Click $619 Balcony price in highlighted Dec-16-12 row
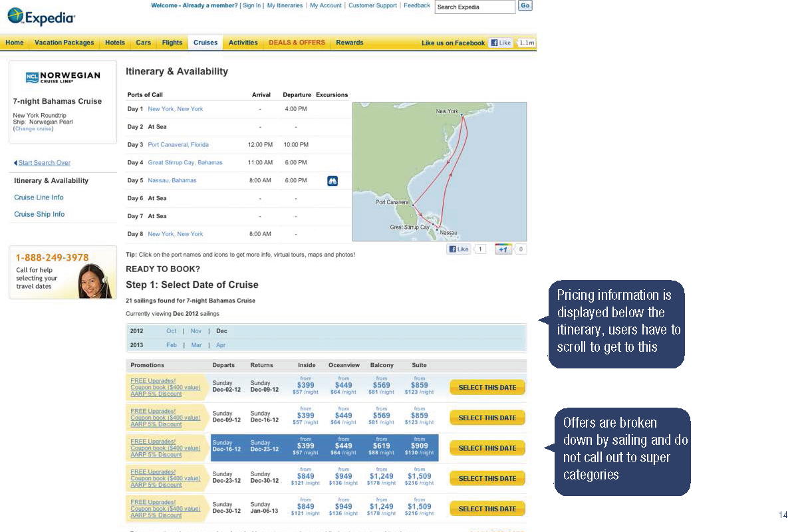The image size is (798, 532). [382, 446]
